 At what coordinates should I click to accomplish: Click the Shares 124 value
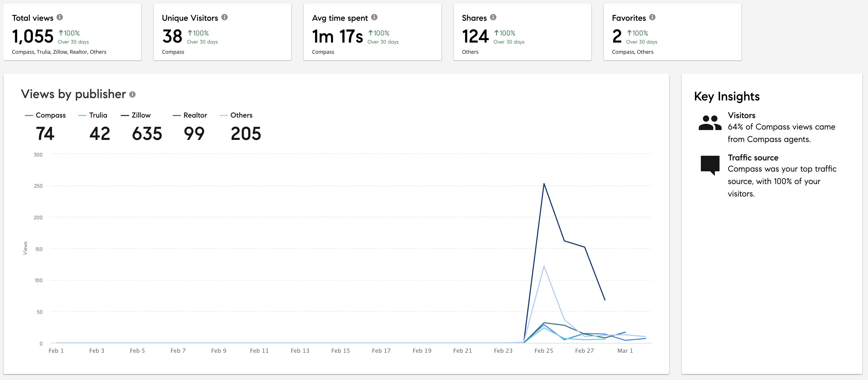point(475,36)
